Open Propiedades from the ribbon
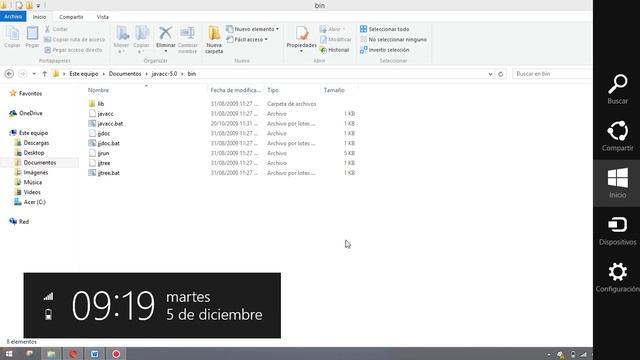This screenshot has width=640, height=360. click(x=301, y=40)
